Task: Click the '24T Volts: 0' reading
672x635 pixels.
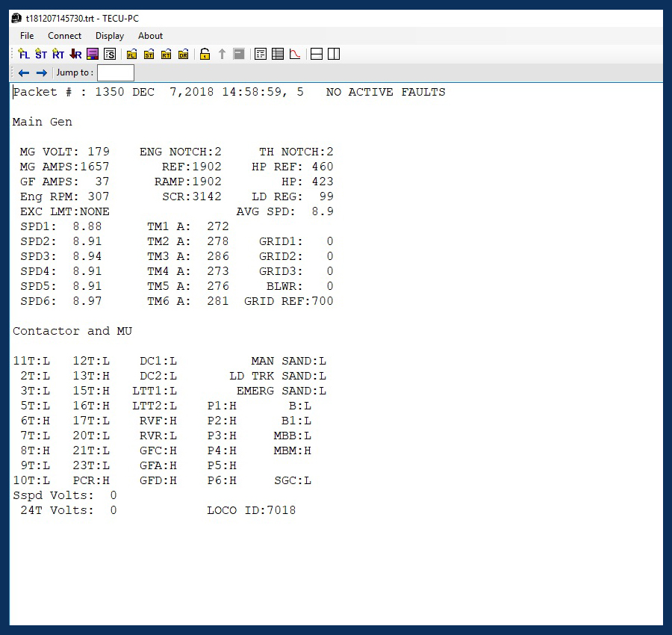Action: coord(69,511)
